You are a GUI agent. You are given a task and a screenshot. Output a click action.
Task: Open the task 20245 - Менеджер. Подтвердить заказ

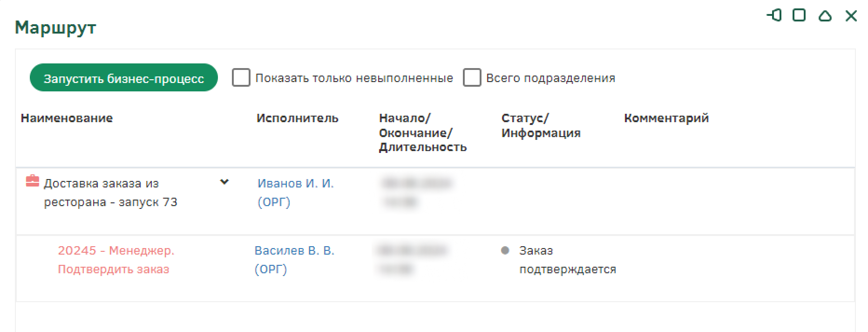coord(116,260)
